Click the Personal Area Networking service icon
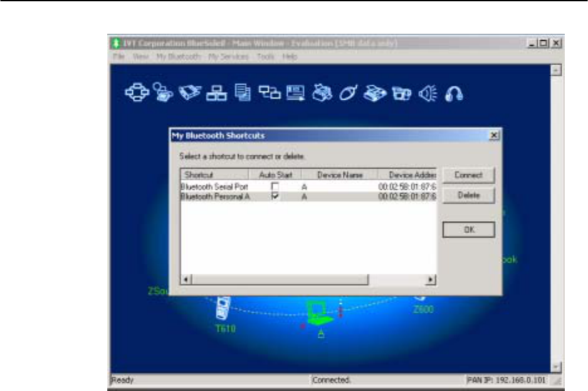 click(x=137, y=93)
